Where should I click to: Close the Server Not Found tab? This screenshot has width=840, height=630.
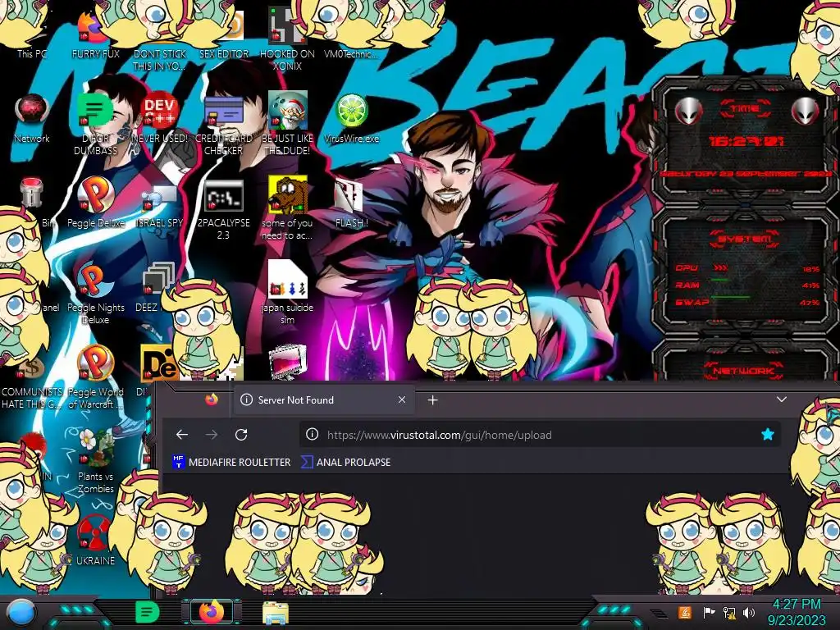[402, 399]
